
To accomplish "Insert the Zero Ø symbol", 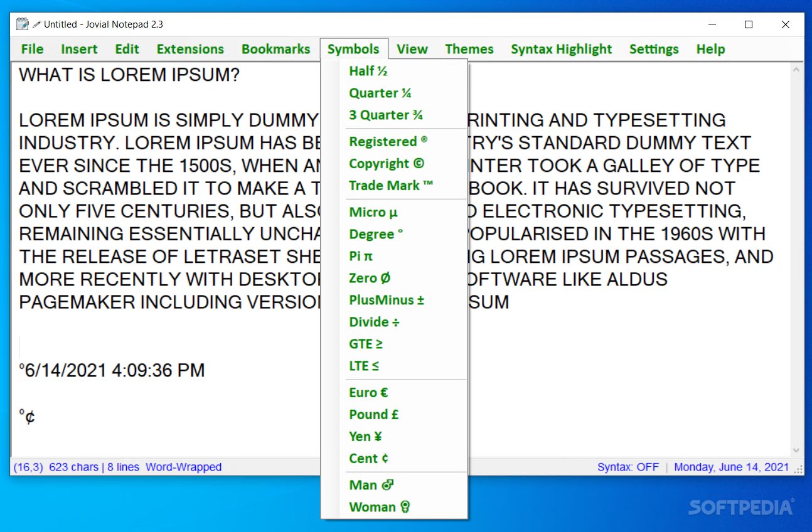I will pyautogui.click(x=394, y=278).
